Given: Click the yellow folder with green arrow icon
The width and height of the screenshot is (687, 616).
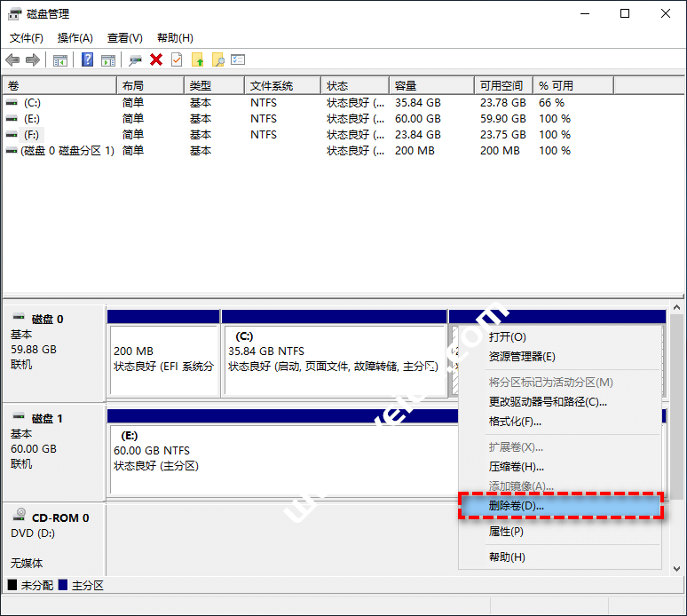Looking at the screenshot, I should 197,59.
